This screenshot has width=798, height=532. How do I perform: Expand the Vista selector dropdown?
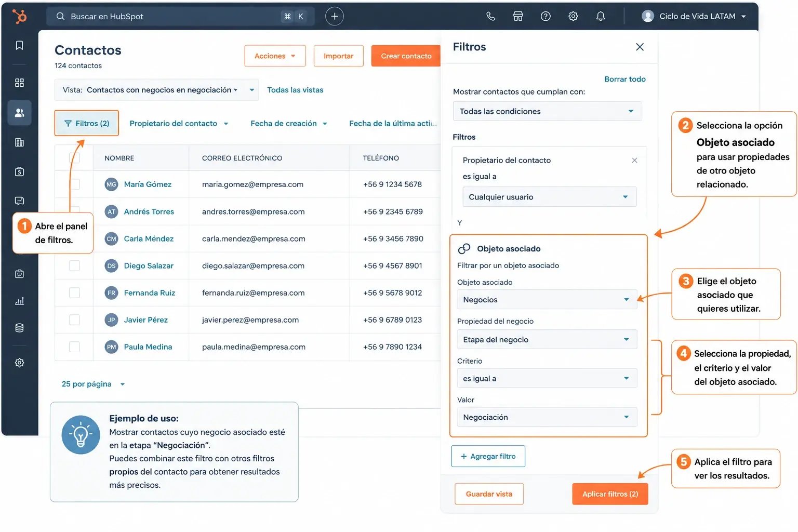pos(156,90)
